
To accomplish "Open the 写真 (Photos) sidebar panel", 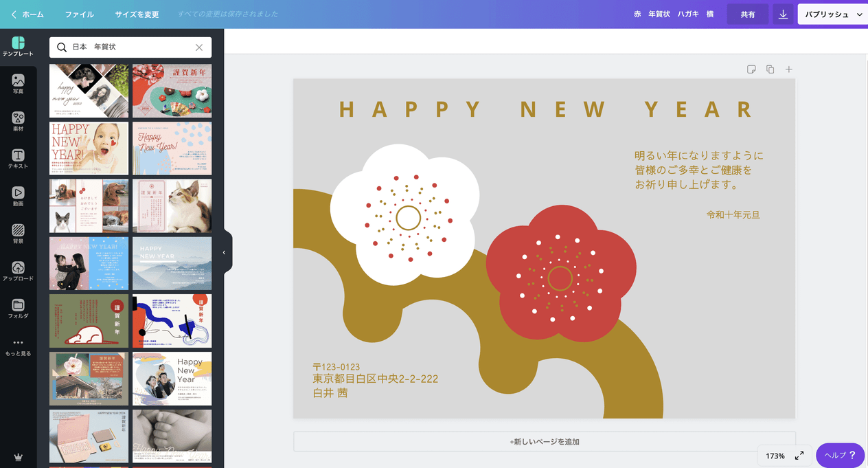I will tap(18, 84).
